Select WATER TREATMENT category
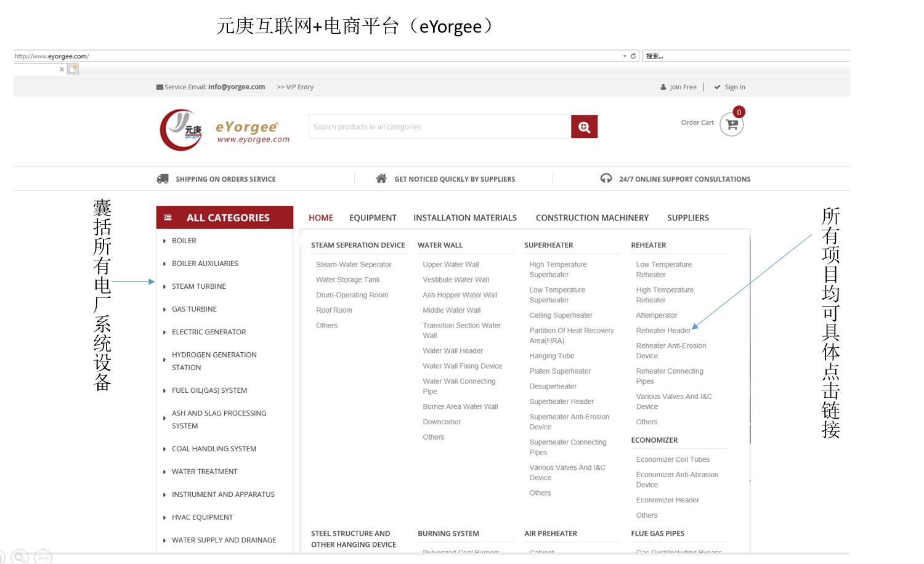 [205, 472]
